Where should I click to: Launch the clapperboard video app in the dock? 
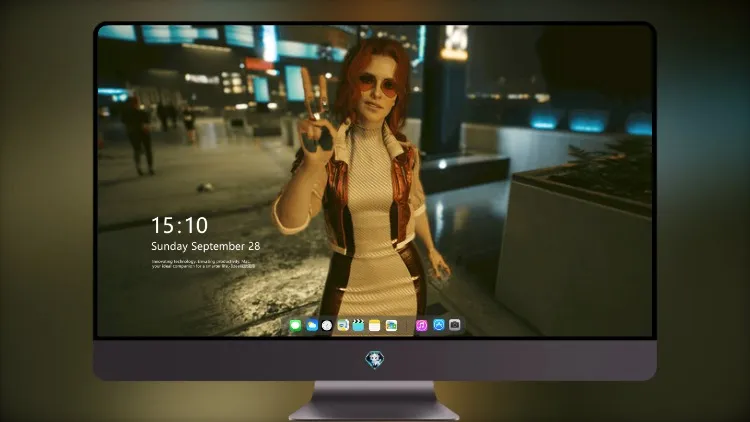pyautogui.click(x=358, y=325)
